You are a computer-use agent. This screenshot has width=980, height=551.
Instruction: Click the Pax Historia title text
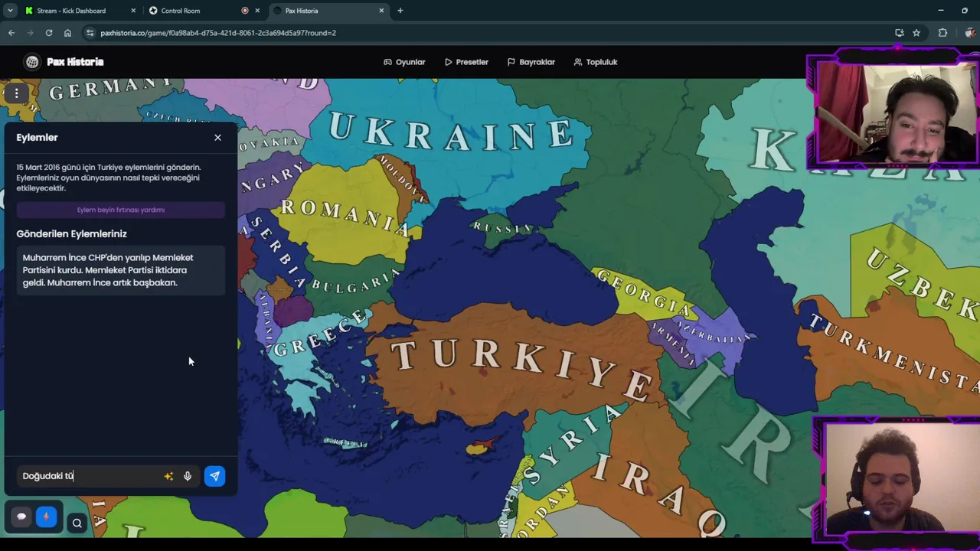point(75,62)
